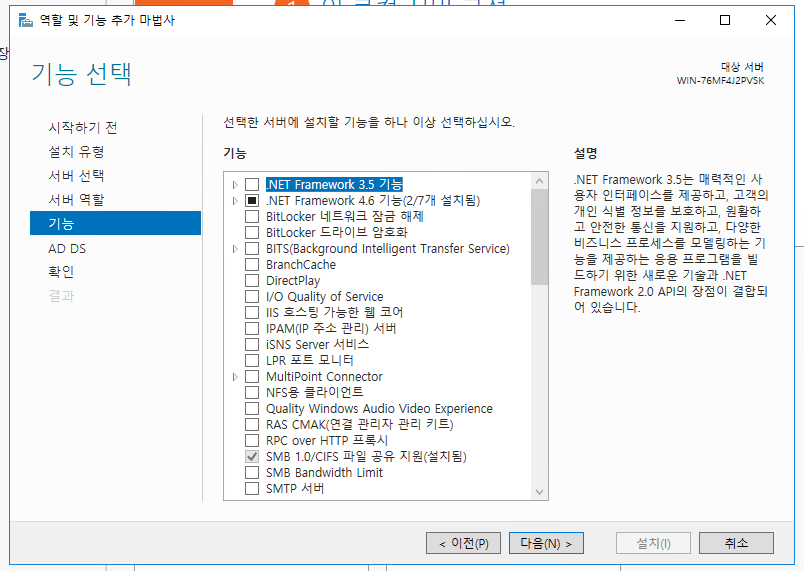Screen dimensions: 804x571
Task: Select the DirectPlay row label
Action: point(293,280)
